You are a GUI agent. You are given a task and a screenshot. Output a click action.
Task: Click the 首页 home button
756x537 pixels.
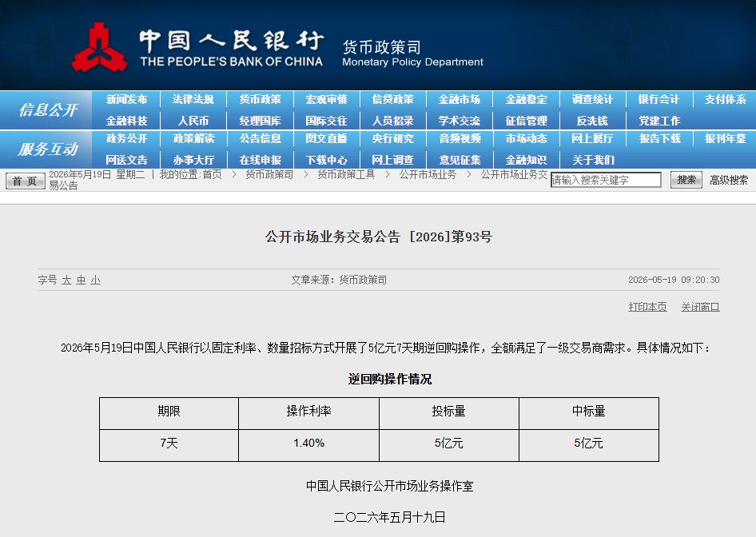coord(25,181)
